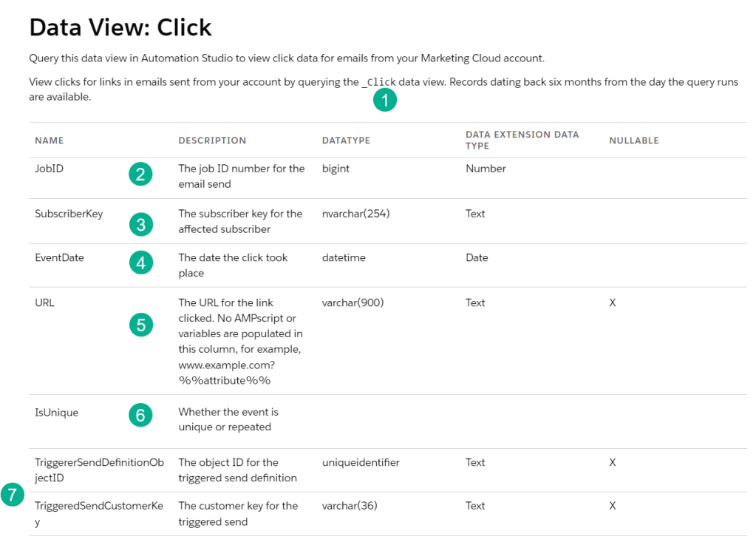Click the nullable X in the URL row
This screenshot has height=545, width=756.
[613, 302]
